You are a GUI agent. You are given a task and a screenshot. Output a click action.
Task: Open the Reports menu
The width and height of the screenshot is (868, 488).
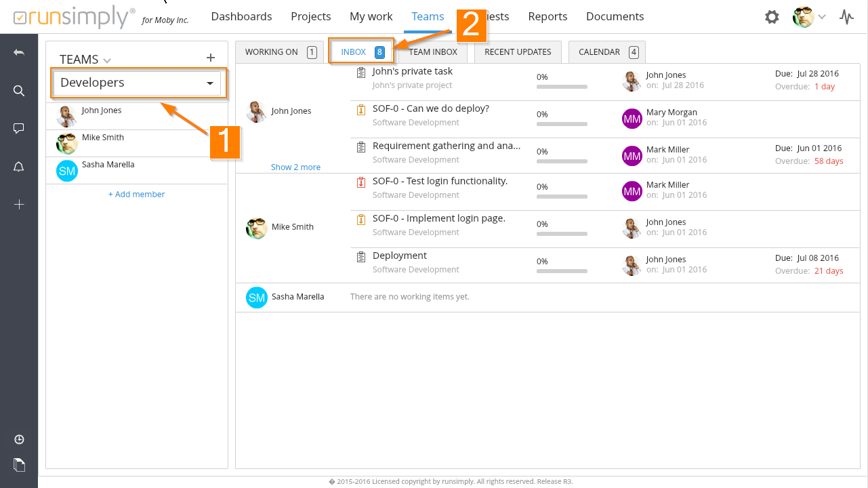[x=547, y=16]
